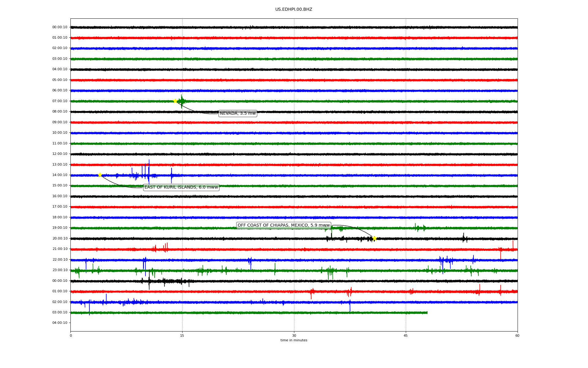Screen dimensions: 588x368
Task: Click the 23:00:10 row time label
Action: [60, 270]
